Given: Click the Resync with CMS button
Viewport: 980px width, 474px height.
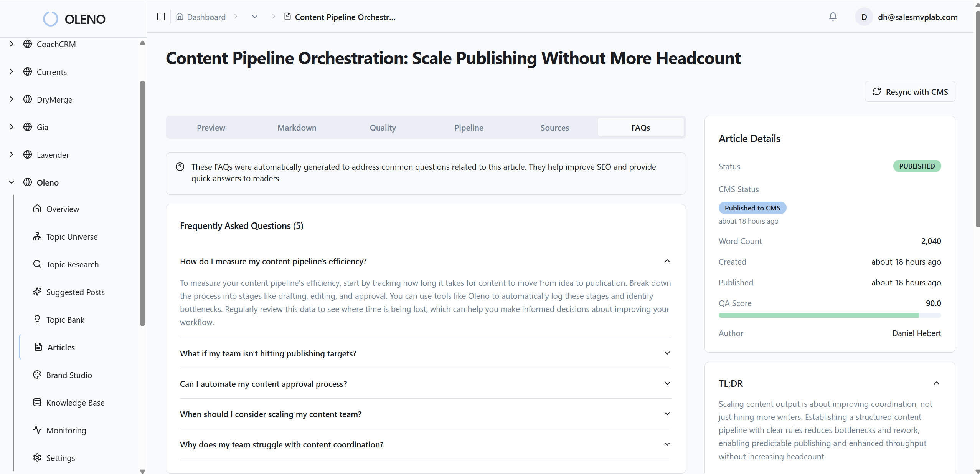Looking at the screenshot, I should coord(910,91).
